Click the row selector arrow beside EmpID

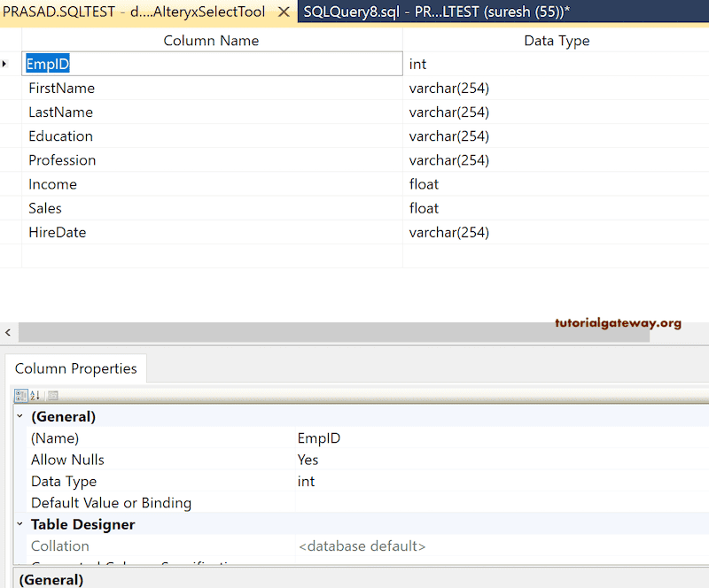tap(6, 64)
